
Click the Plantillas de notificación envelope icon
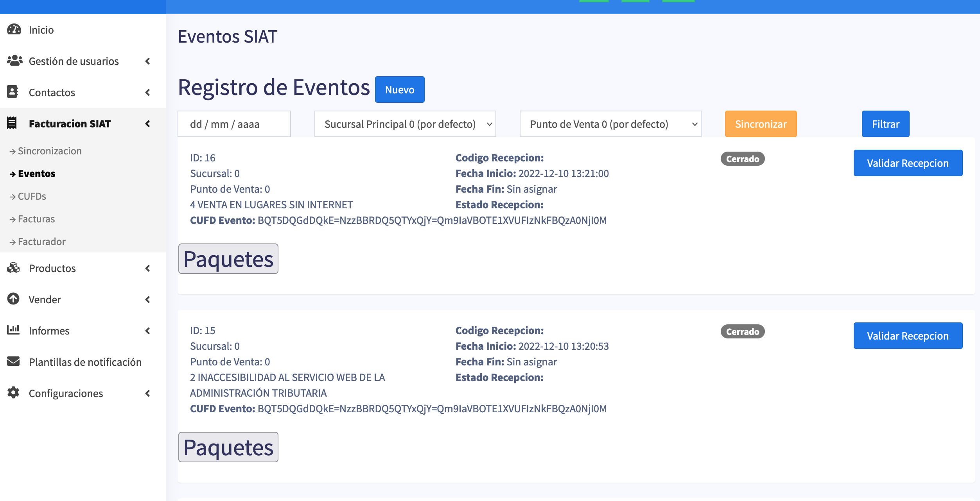[x=13, y=361]
